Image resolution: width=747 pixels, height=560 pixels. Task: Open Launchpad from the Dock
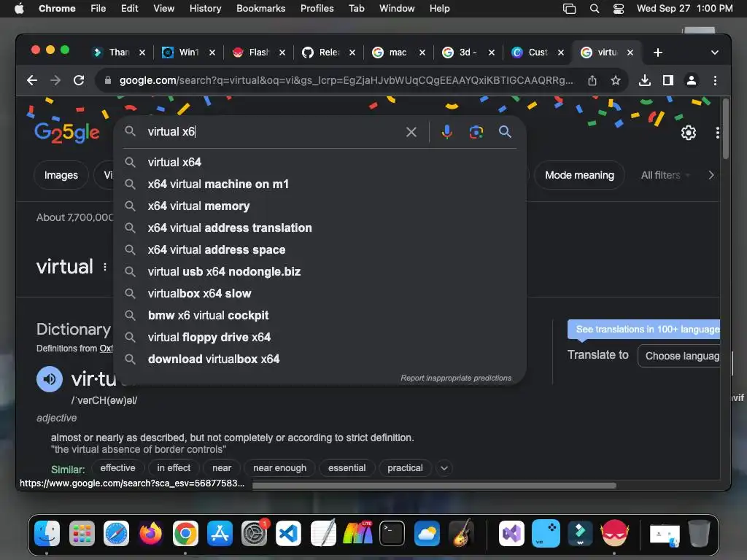pyautogui.click(x=82, y=533)
